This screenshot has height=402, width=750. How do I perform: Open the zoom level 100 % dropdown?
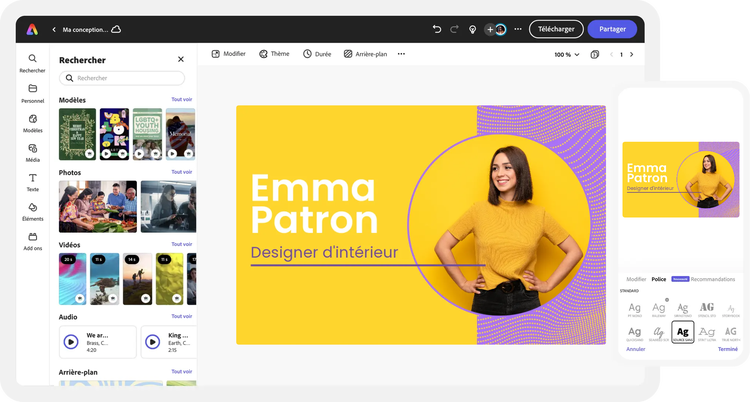[567, 54]
